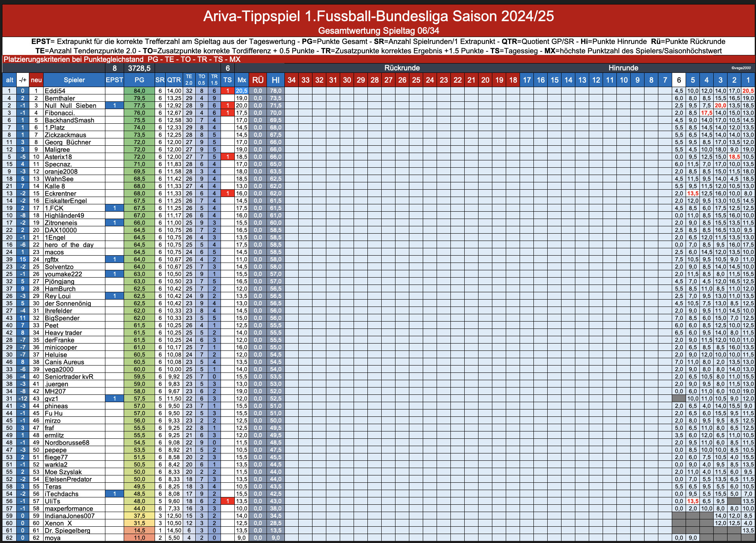Click the Spieltag 26 column header
756x543 pixels.
point(402,80)
